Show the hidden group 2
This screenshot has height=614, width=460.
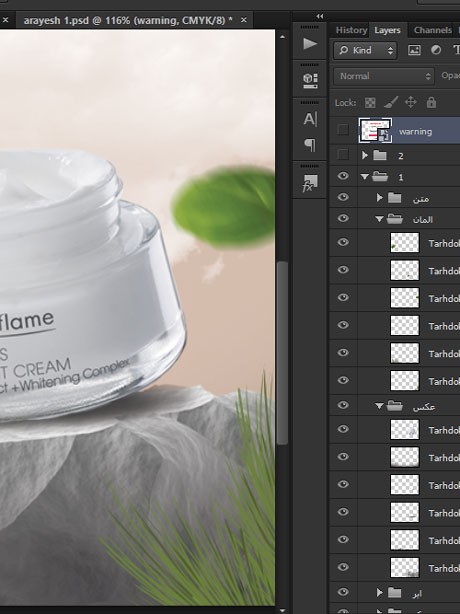click(343, 155)
